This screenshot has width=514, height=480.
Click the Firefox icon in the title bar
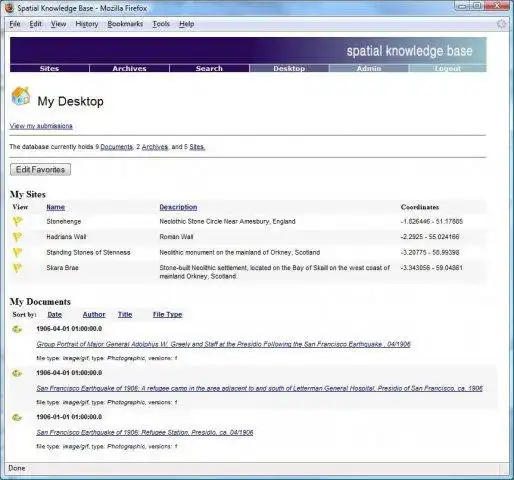[x=9, y=8]
